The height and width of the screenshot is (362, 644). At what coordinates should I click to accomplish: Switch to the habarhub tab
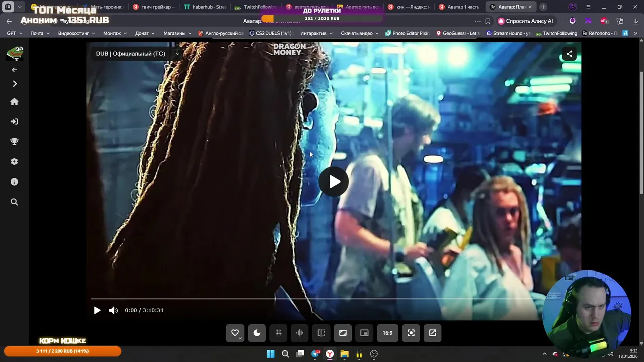[x=205, y=7]
